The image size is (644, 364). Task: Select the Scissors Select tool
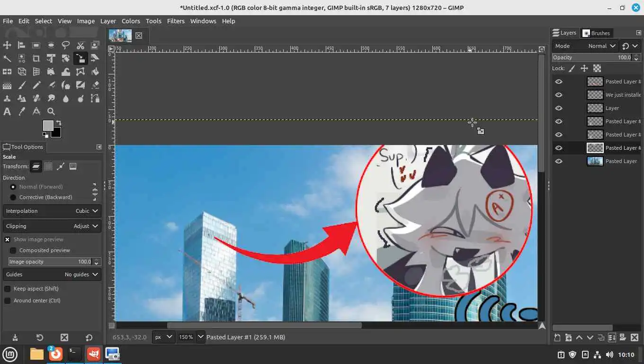click(x=80, y=45)
